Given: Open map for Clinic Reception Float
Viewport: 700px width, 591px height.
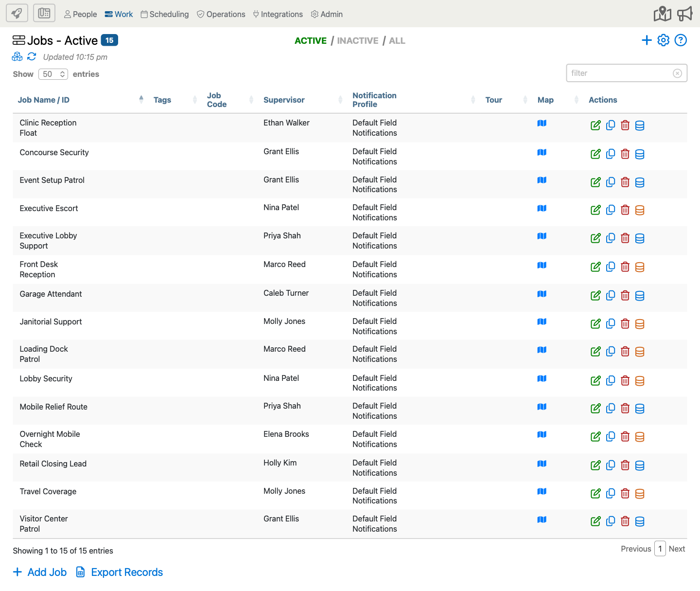Looking at the screenshot, I should (x=542, y=124).
